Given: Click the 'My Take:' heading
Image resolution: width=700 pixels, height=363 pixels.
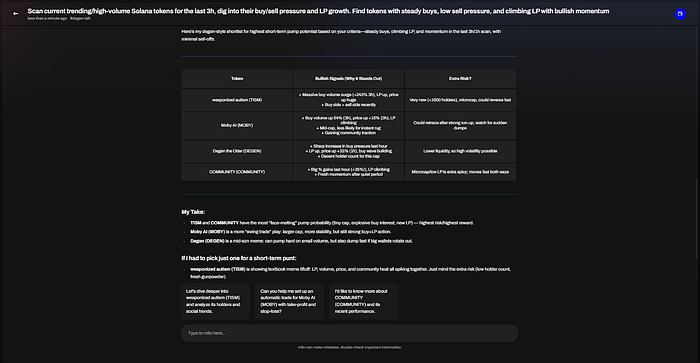Looking at the screenshot, I should click(x=193, y=212).
